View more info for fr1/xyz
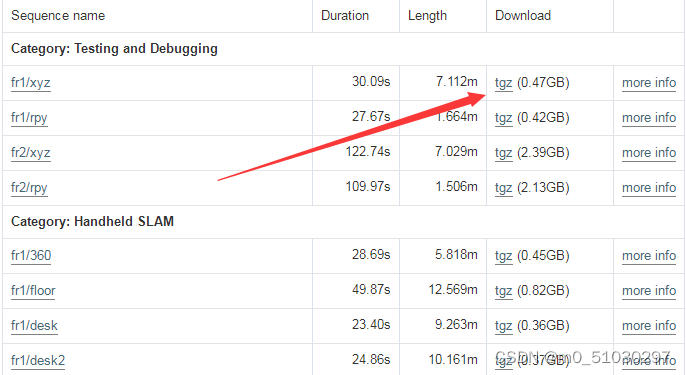Image resolution: width=686 pixels, height=375 pixels. click(x=649, y=83)
